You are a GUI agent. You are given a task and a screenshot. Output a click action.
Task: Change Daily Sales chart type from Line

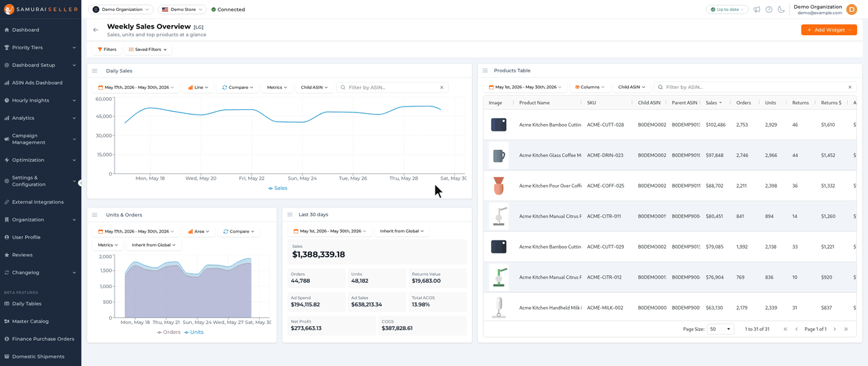coord(198,87)
